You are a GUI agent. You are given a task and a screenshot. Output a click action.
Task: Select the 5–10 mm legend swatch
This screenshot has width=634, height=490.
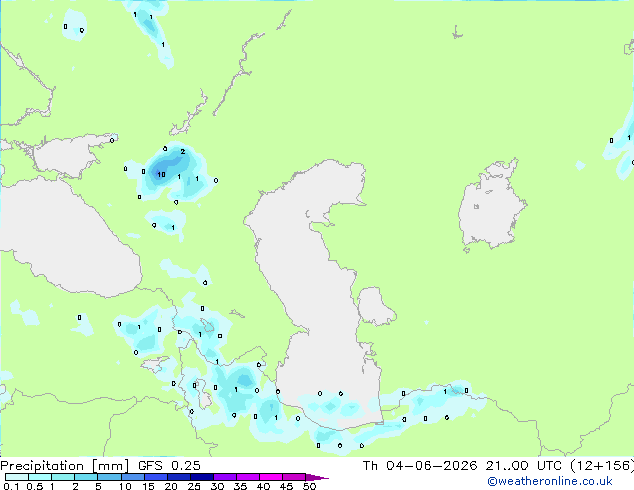[x=109, y=477]
